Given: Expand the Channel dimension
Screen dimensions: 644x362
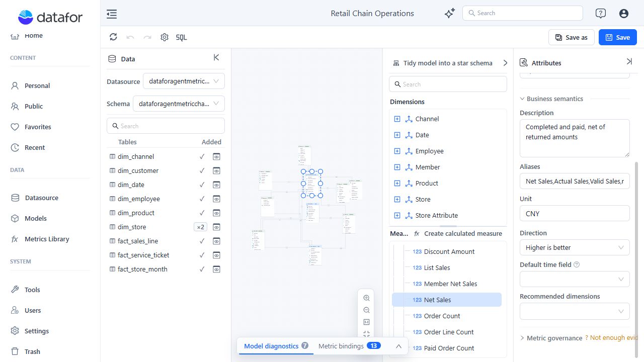Looking at the screenshot, I should 397,119.
